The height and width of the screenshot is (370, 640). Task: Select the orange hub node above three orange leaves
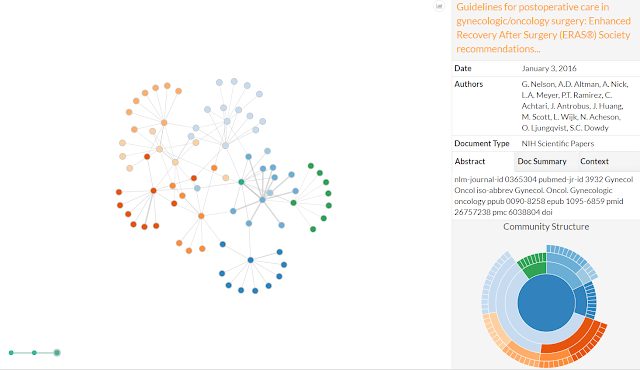tap(201, 216)
